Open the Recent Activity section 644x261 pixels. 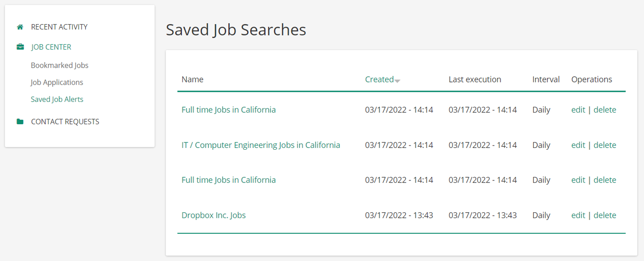pos(59,27)
